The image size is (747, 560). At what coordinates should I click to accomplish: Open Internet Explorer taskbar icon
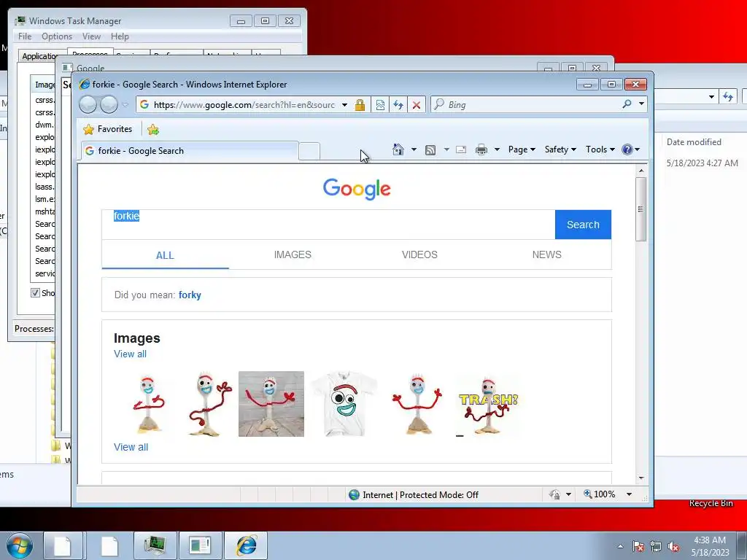point(247,545)
